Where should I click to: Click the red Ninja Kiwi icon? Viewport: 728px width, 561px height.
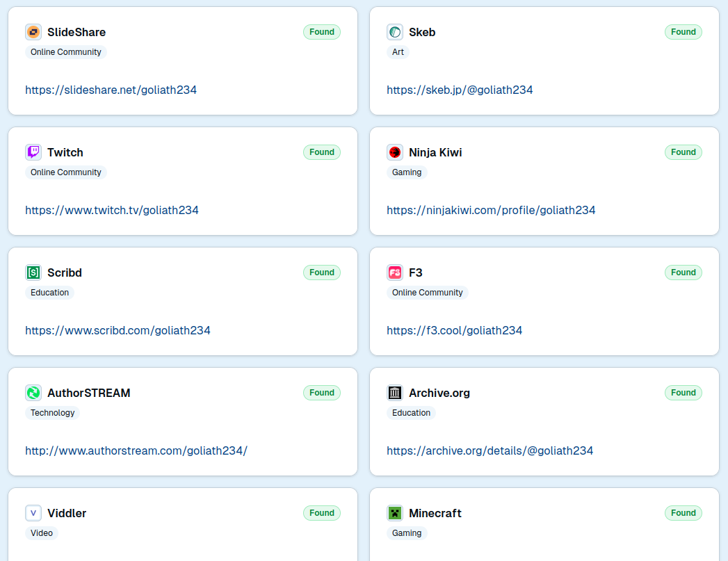pyautogui.click(x=395, y=152)
